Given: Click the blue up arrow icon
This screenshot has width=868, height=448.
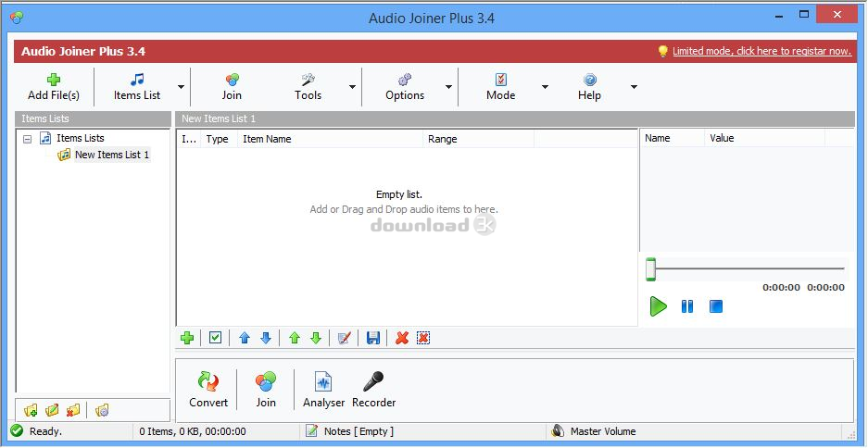Looking at the screenshot, I should click(245, 338).
